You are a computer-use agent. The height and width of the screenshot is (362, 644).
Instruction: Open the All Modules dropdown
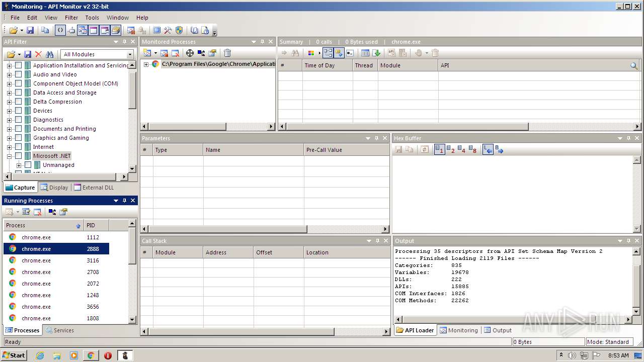pos(130,54)
